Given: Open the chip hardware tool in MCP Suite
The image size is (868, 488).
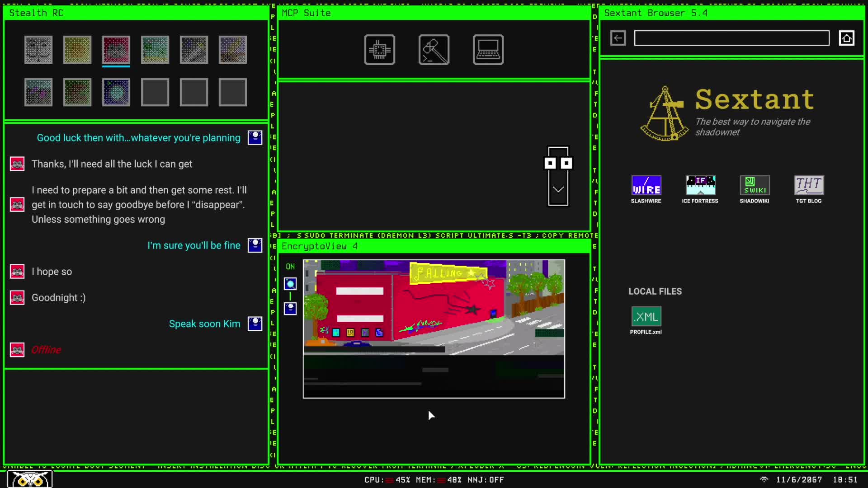Looking at the screenshot, I should pos(380,50).
